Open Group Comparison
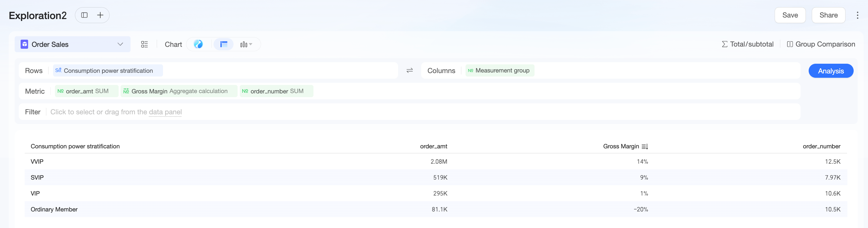Screen dimensions: 868x228 (x=821, y=44)
